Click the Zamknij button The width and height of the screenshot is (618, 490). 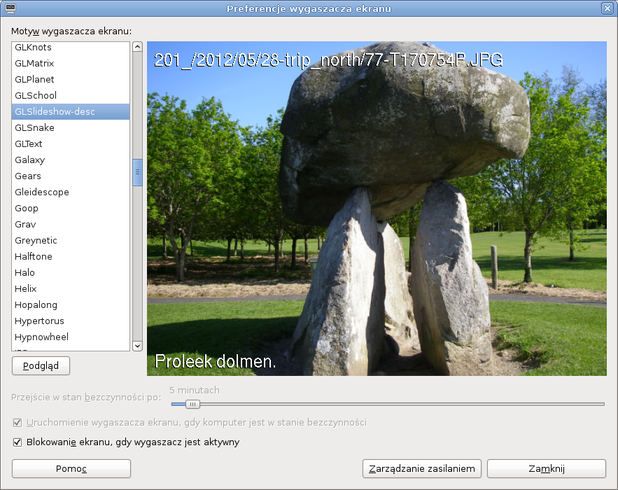click(546, 469)
